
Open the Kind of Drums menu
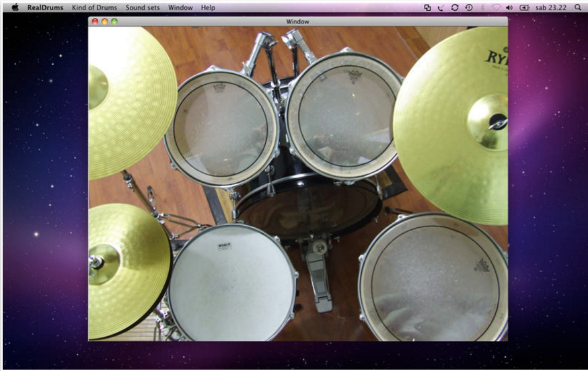click(94, 7)
